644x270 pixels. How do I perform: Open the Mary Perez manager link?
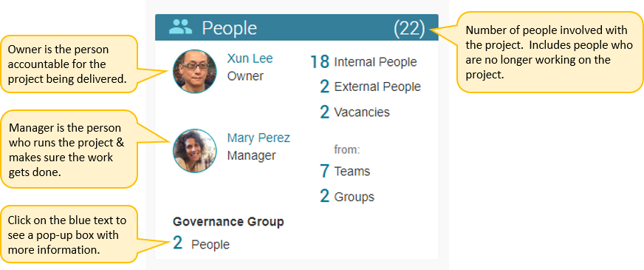tap(258, 138)
